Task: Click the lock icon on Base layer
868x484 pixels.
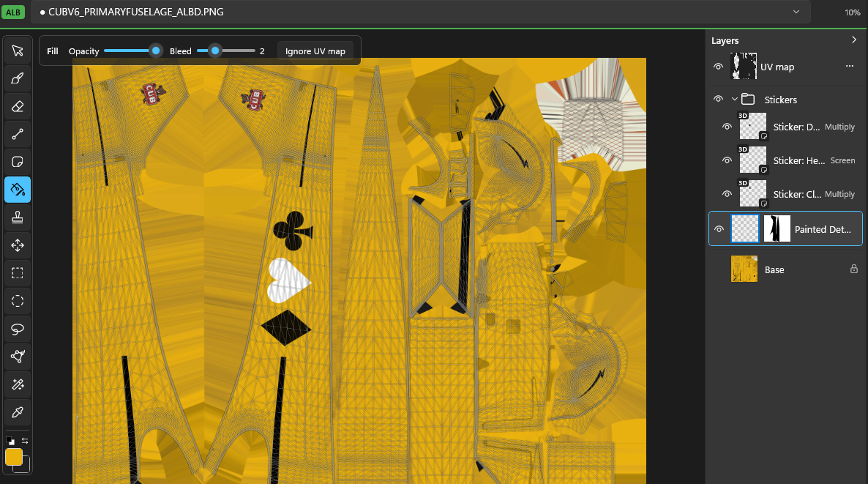Action: tap(853, 269)
